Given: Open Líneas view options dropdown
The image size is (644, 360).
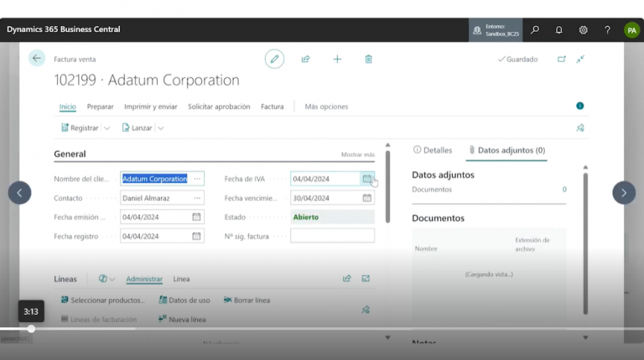Looking at the screenshot, I should tap(106, 279).
